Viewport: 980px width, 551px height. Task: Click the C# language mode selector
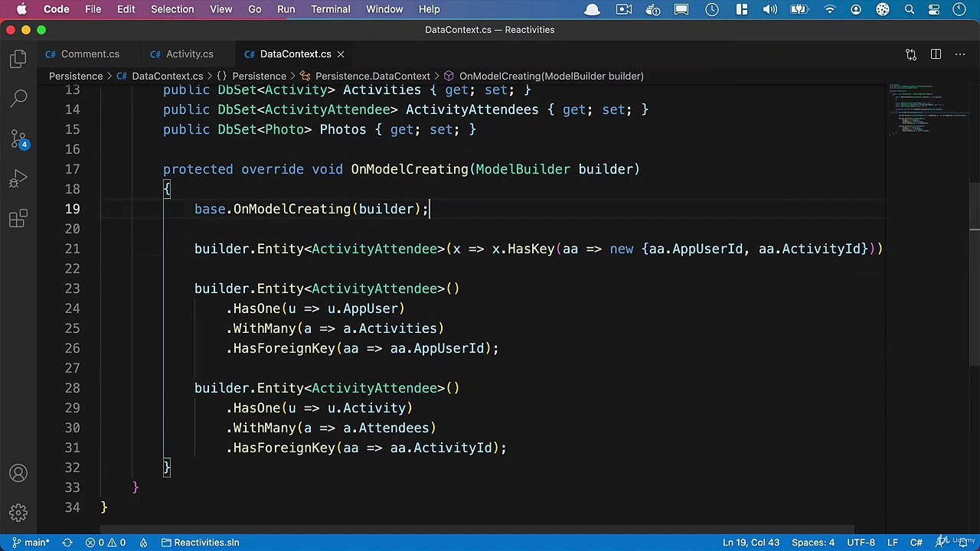[916, 543]
